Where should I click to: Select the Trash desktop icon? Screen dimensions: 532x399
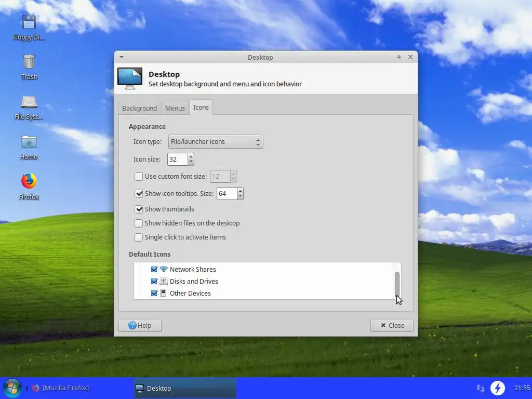point(29,62)
